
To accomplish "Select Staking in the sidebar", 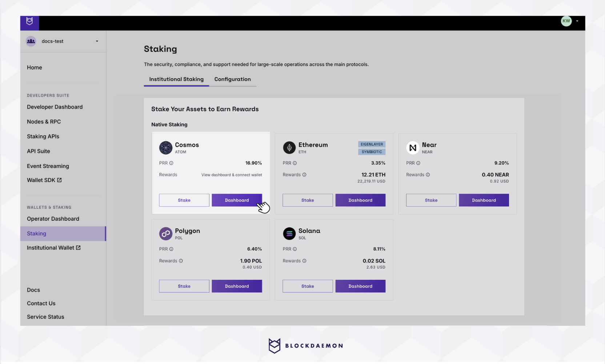I will tap(63, 234).
